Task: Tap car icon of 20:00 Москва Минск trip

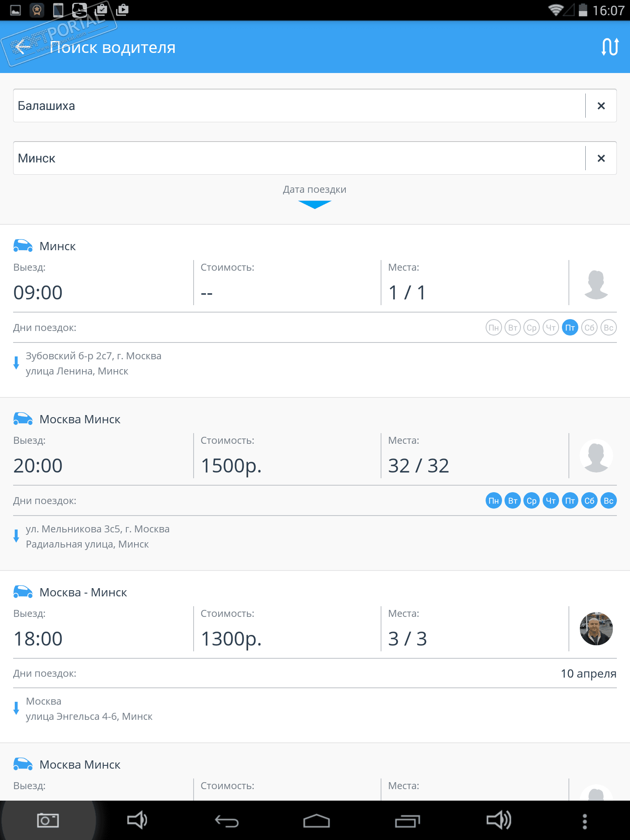Action: (x=23, y=418)
